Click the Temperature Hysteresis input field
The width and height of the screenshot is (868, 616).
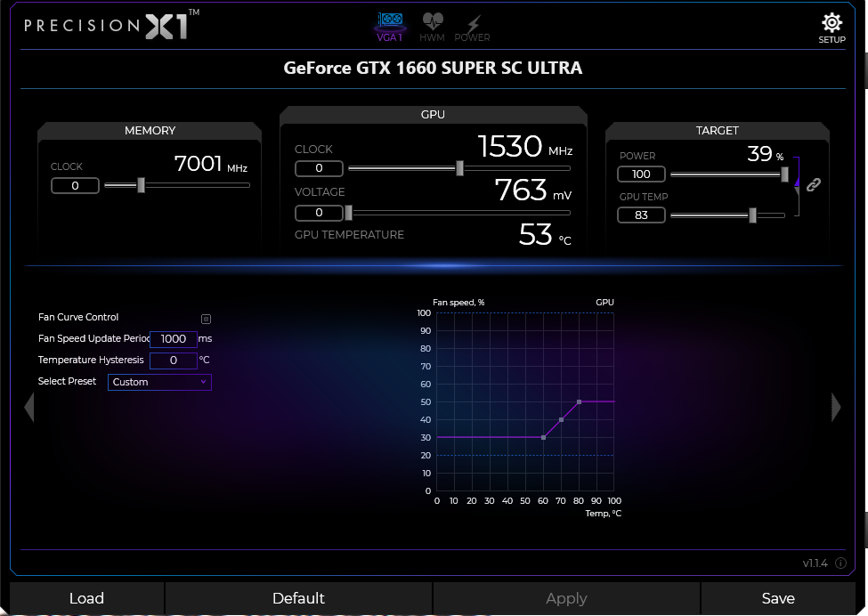174,361
